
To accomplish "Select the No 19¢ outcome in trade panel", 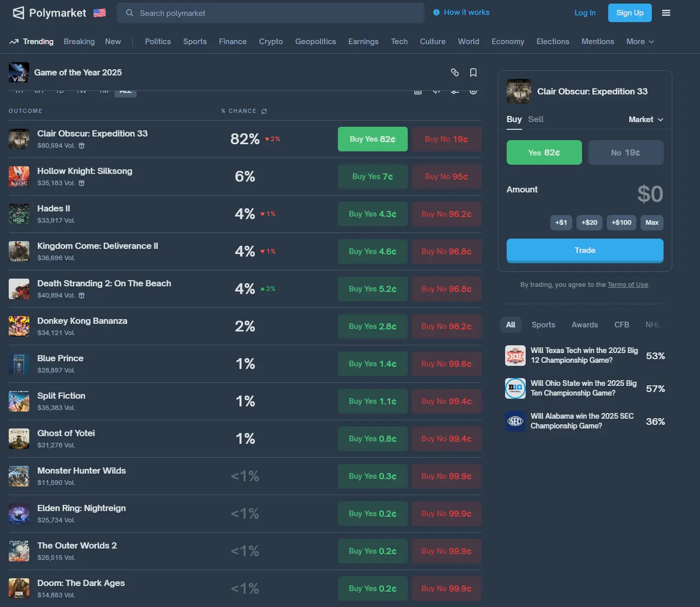I will 625,152.
